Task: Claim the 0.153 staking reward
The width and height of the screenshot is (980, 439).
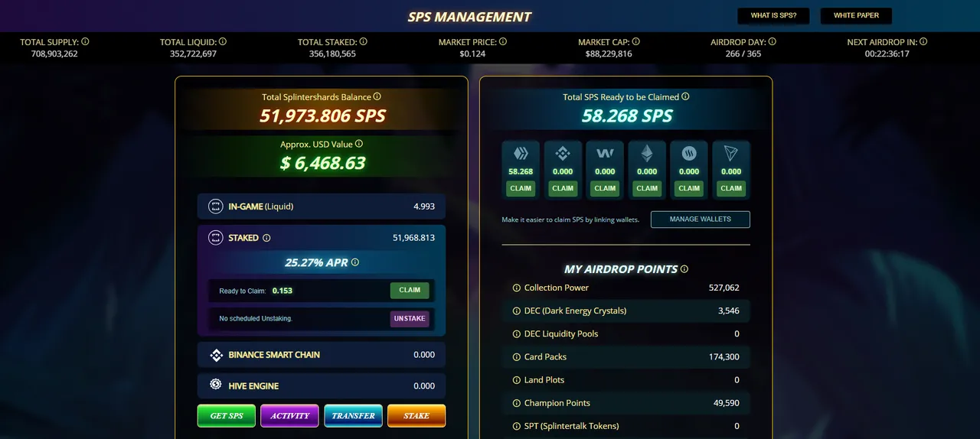Action: point(410,290)
